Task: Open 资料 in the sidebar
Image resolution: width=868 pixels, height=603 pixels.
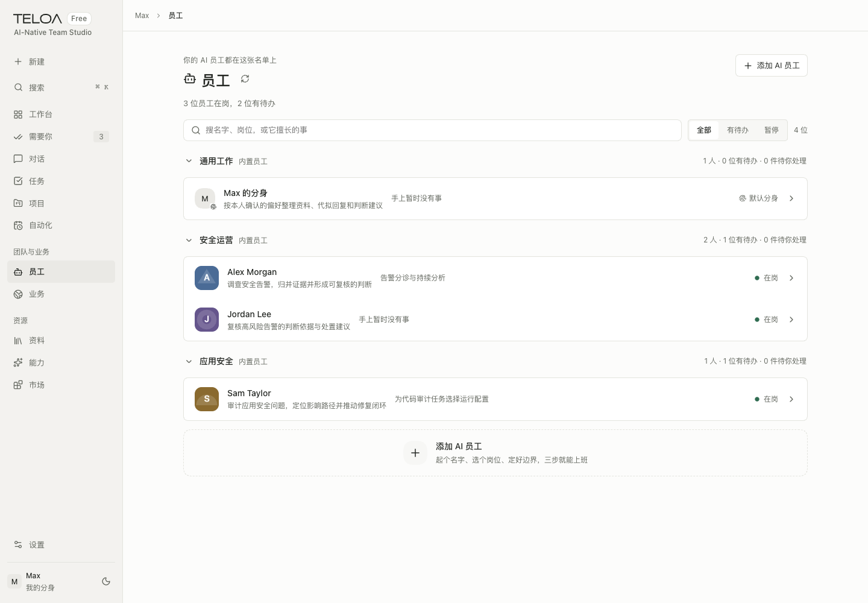Action: tap(61, 341)
